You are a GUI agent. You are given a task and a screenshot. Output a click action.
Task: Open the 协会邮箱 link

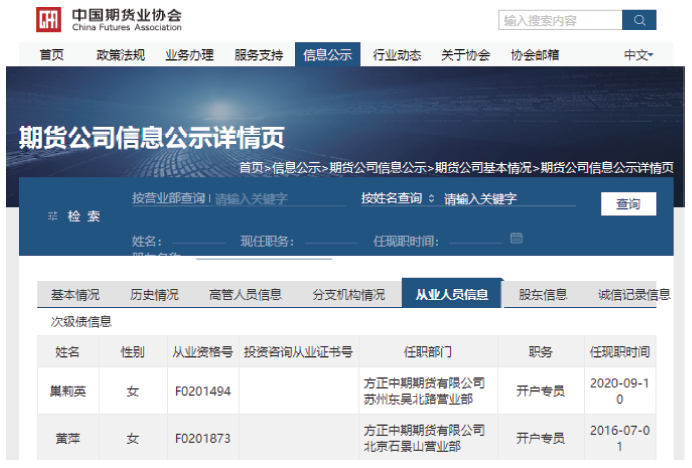pos(535,55)
